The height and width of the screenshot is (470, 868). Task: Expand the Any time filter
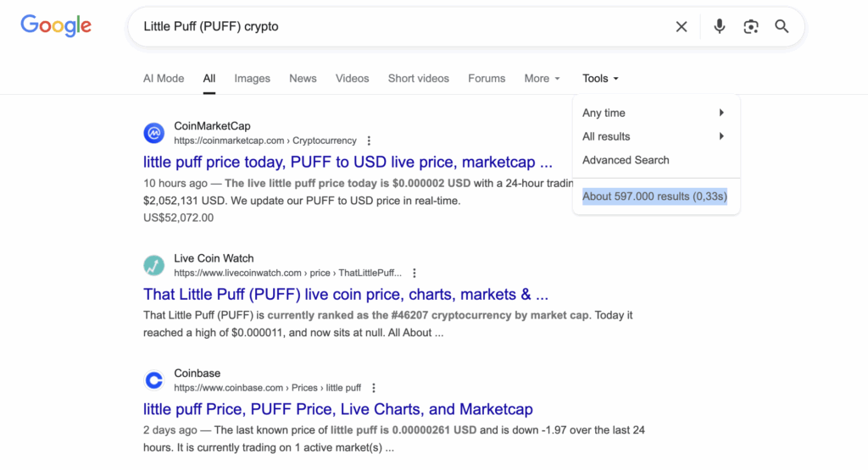(x=653, y=113)
